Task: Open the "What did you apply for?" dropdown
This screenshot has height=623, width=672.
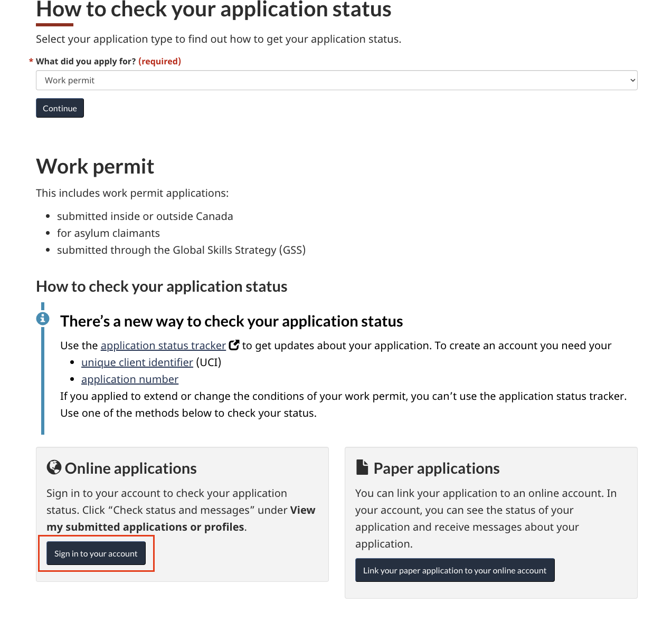Action: pyautogui.click(x=336, y=80)
